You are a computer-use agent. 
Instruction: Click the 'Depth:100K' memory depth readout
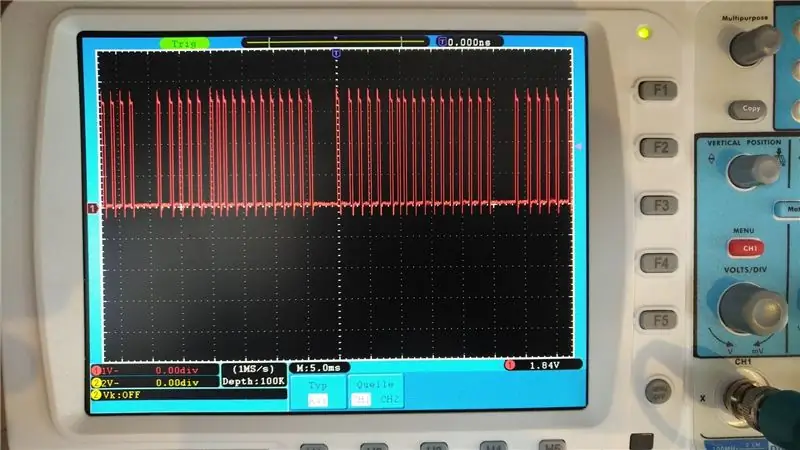(254, 381)
